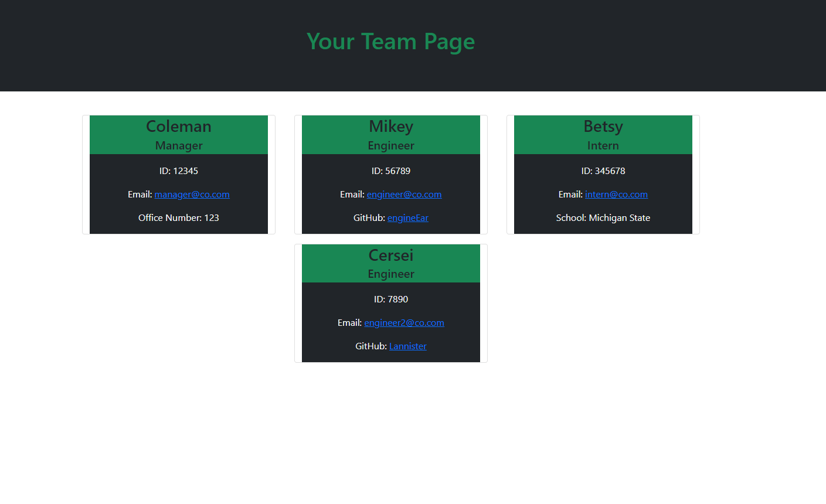Click the School Michigan State text

[603, 217]
